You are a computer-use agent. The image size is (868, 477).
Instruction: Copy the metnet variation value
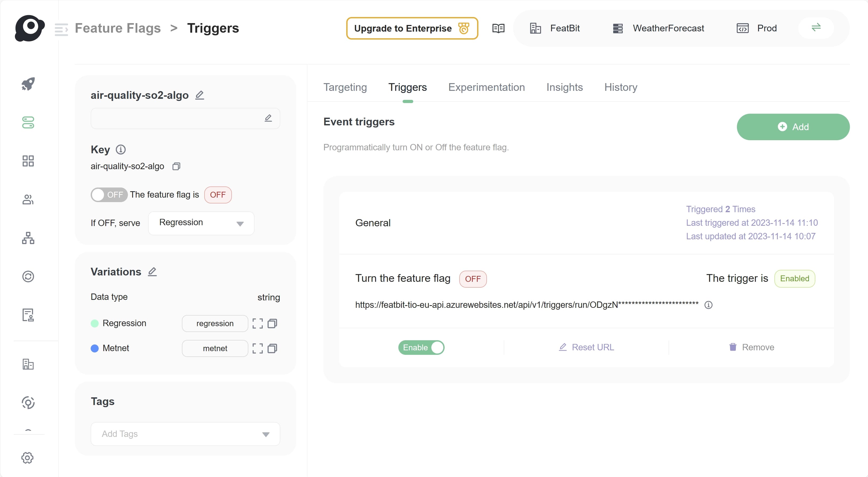[272, 348]
